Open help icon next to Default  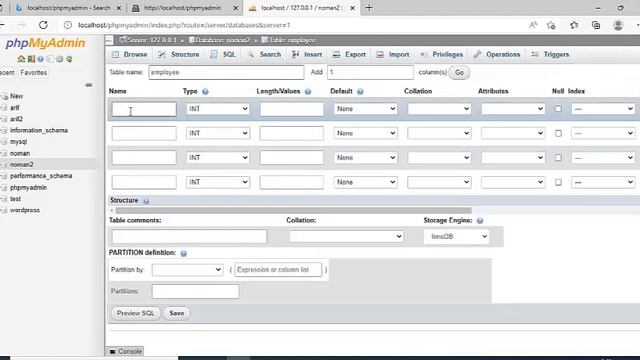click(360, 91)
